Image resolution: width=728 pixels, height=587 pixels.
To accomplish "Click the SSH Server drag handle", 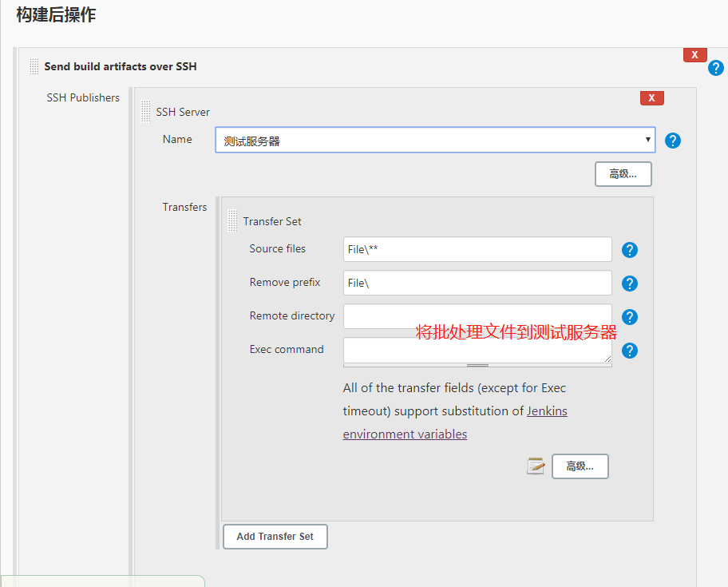I will click(145, 111).
